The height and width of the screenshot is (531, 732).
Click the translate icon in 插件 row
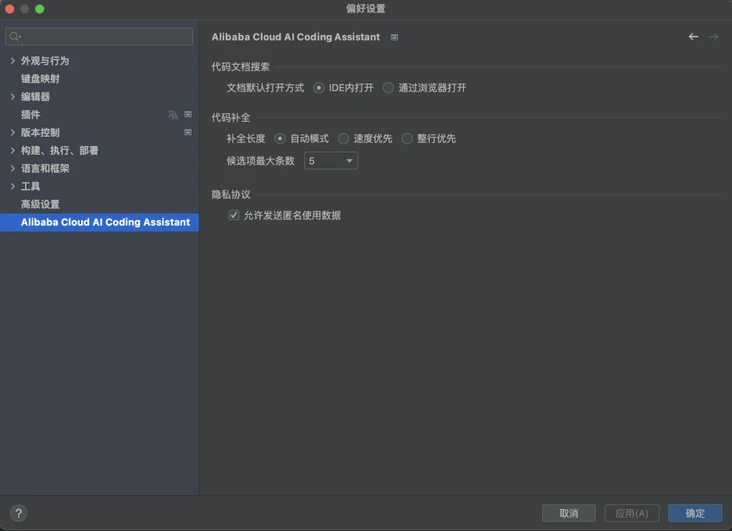(x=173, y=114)
